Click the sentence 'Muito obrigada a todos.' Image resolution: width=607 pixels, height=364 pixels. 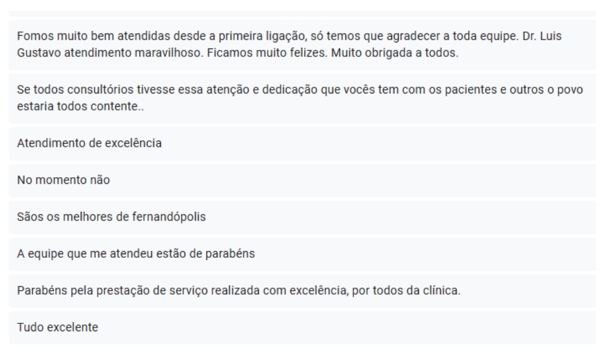[x=395, y=53]
